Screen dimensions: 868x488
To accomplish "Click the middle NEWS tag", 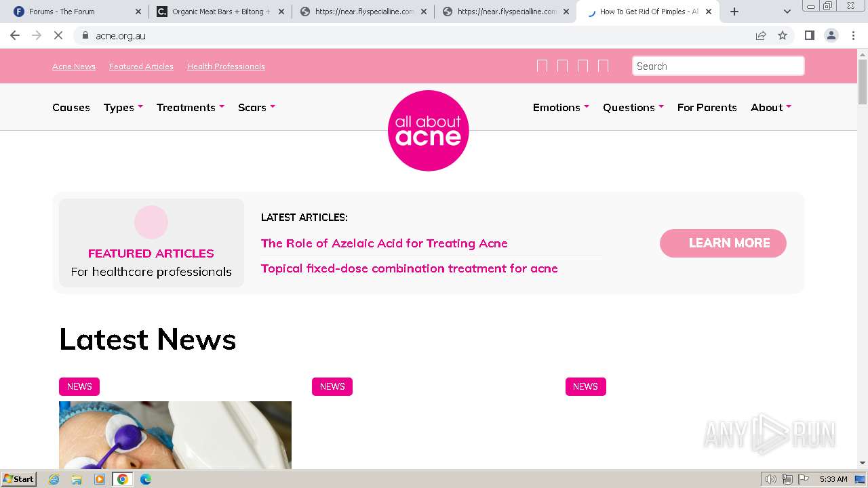I will tap(332, 386).
